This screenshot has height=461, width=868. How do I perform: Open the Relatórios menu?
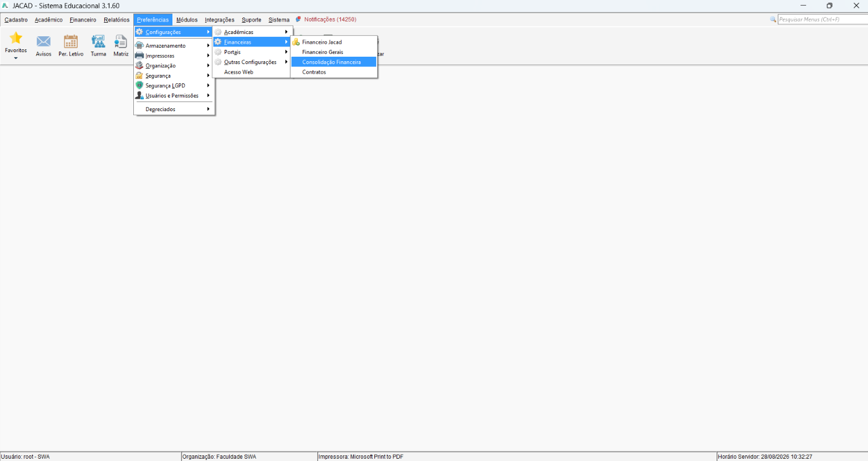tap(116, 20)
